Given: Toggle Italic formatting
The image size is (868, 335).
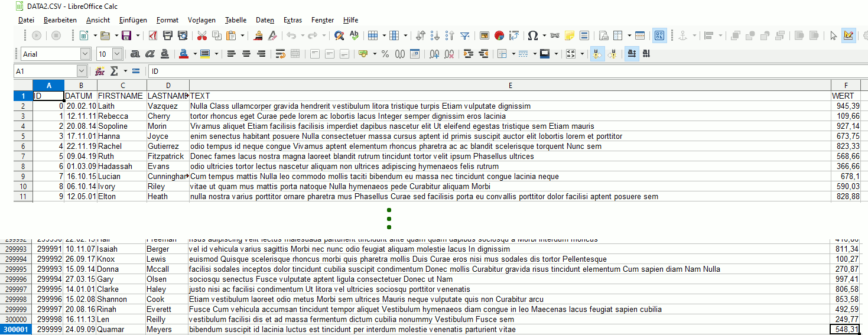Looking at the screenshot, I should pos(150,54).
